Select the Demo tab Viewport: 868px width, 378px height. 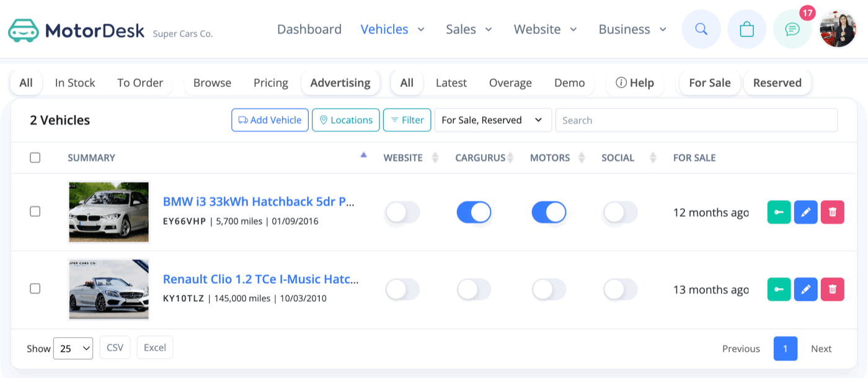click(x=570, y=83)
